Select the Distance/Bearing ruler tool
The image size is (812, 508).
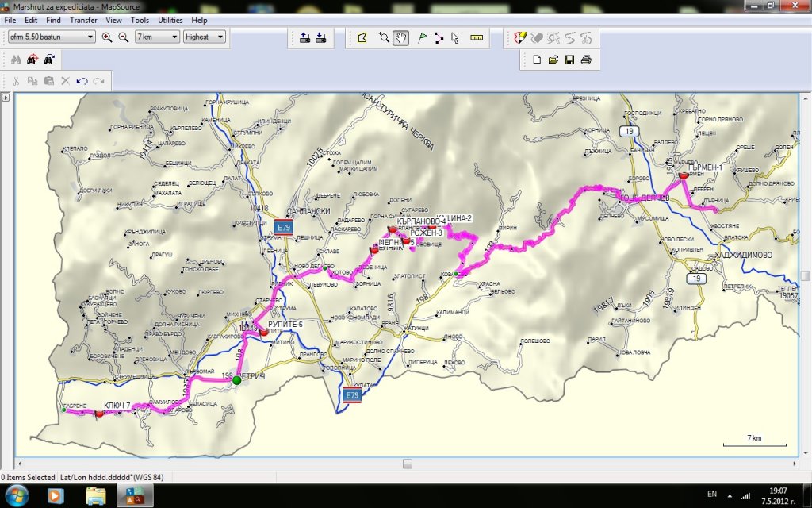coord(477,38)
